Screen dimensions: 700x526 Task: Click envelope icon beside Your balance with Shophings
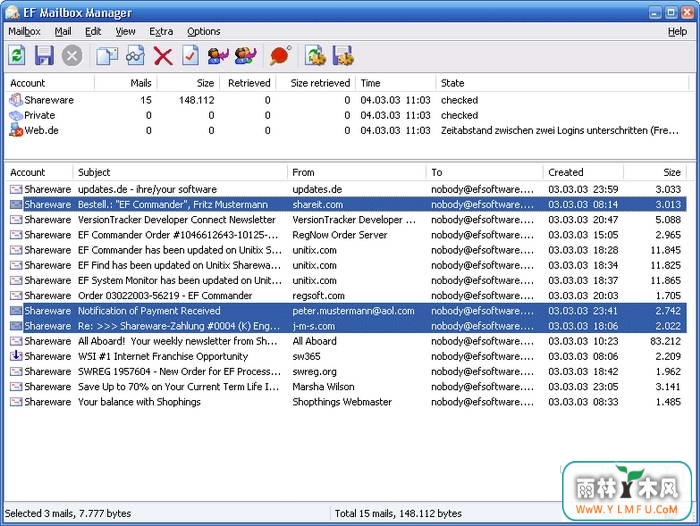(x=16, y=402)
